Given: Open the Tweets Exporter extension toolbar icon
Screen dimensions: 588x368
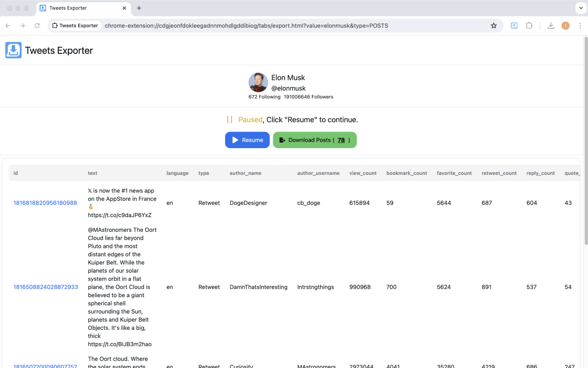Looking at the screenshot, I should [x=514, y=26].
